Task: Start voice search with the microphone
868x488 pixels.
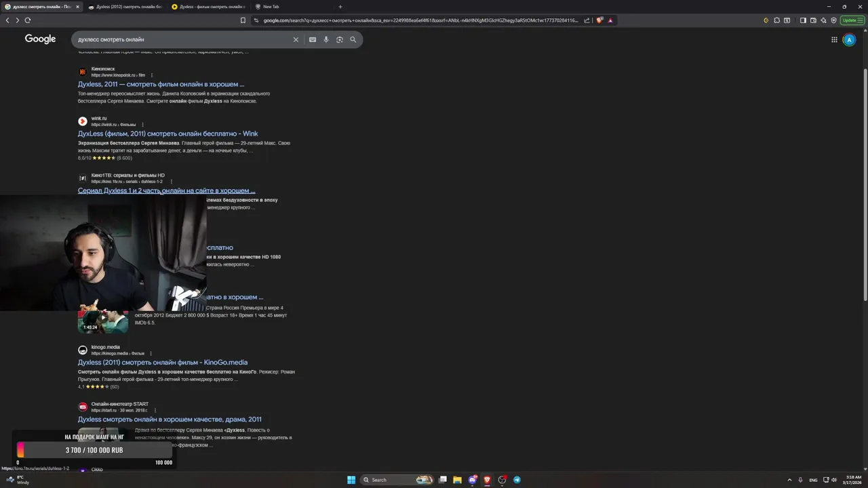Action: click(x=326, y=39)
